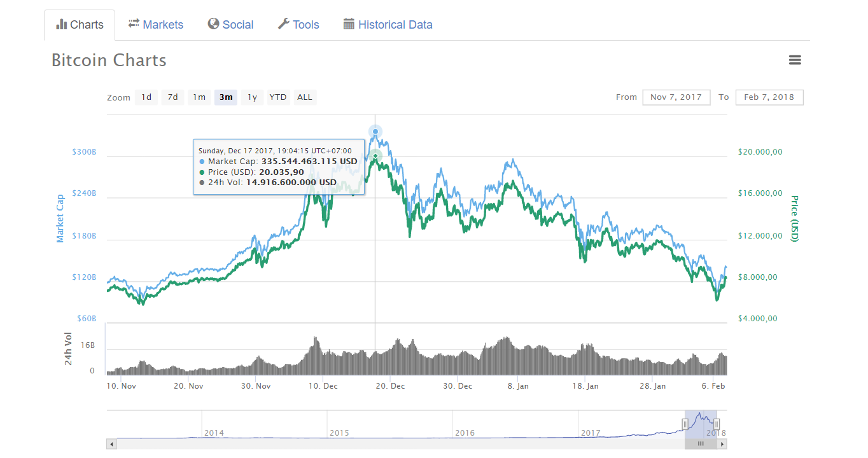This screenshot has height=458, width=868.
Task: Switch to the Markets tab
Action: pyautogui.click(x=155, y=25)
